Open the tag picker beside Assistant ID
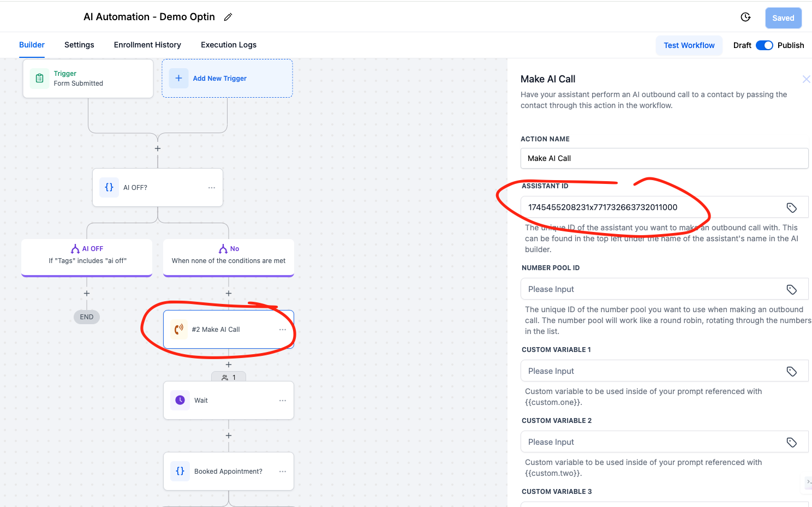This screenshot has height=507, width=812. [792, 207]
